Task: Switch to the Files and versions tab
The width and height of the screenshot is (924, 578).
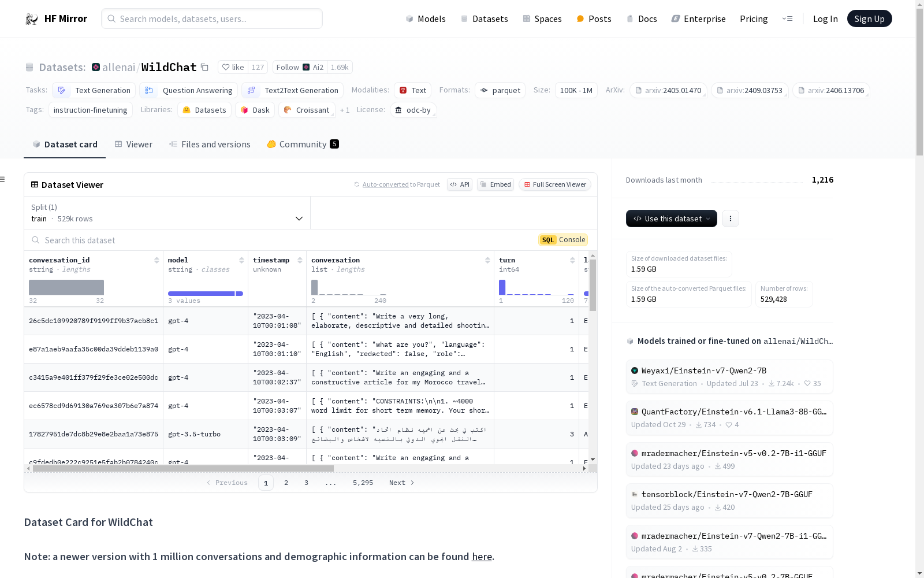Action: click(210, 144)
